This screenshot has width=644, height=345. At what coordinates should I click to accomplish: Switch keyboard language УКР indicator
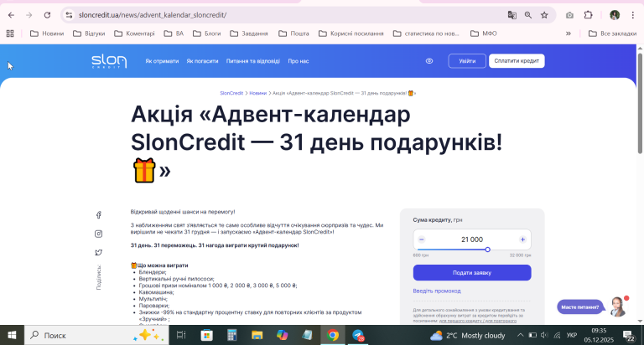pos(572,335)
